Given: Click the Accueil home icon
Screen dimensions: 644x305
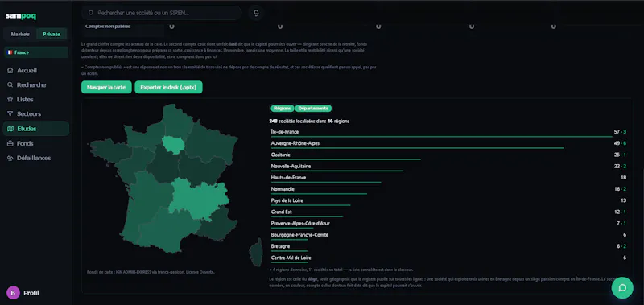Looking at the screenshot, I should point(10,71).
